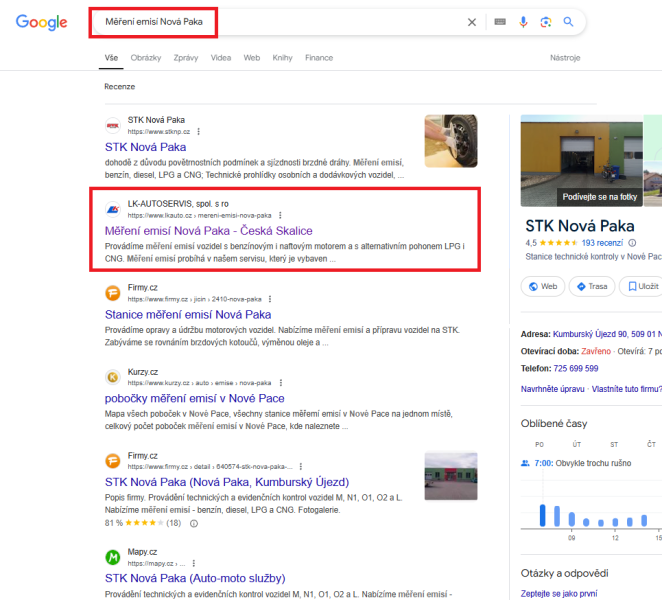
Task: Open building thumbnail of Firmy.cz result
Action: pyautogui.click(x=451, y=476)
